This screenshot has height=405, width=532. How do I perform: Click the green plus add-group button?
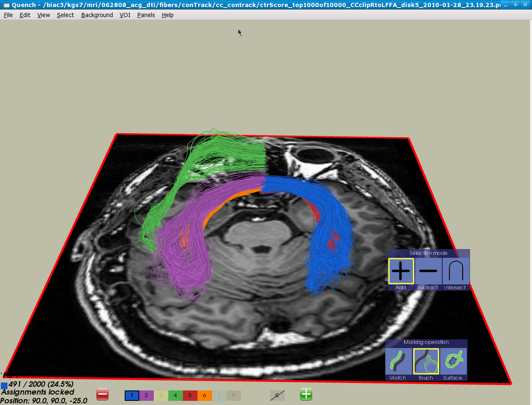306,394
